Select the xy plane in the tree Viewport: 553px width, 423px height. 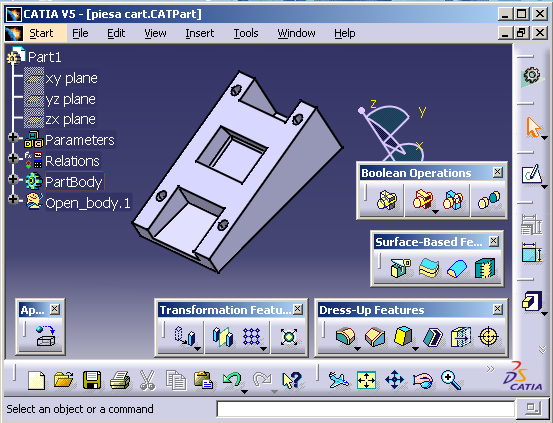tap(71, 78)
